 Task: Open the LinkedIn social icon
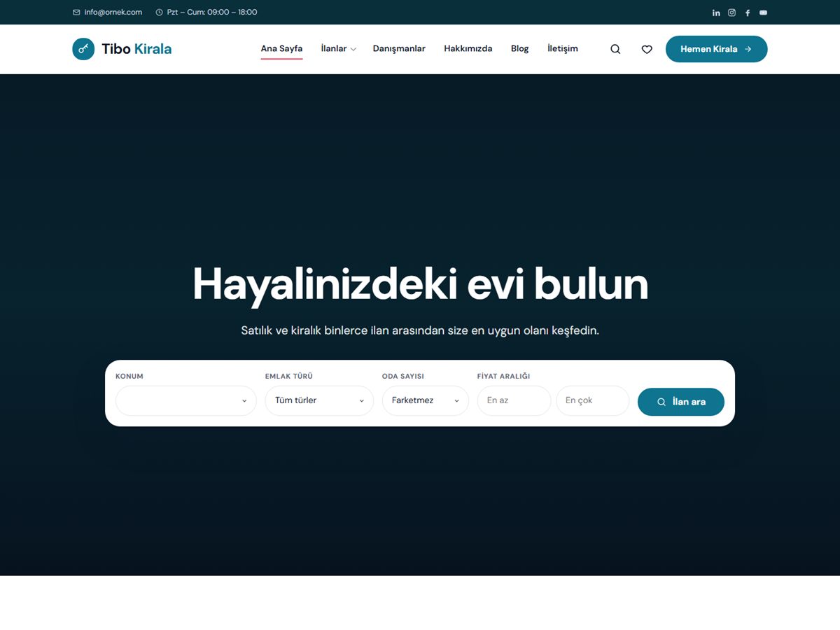point(716,13)
